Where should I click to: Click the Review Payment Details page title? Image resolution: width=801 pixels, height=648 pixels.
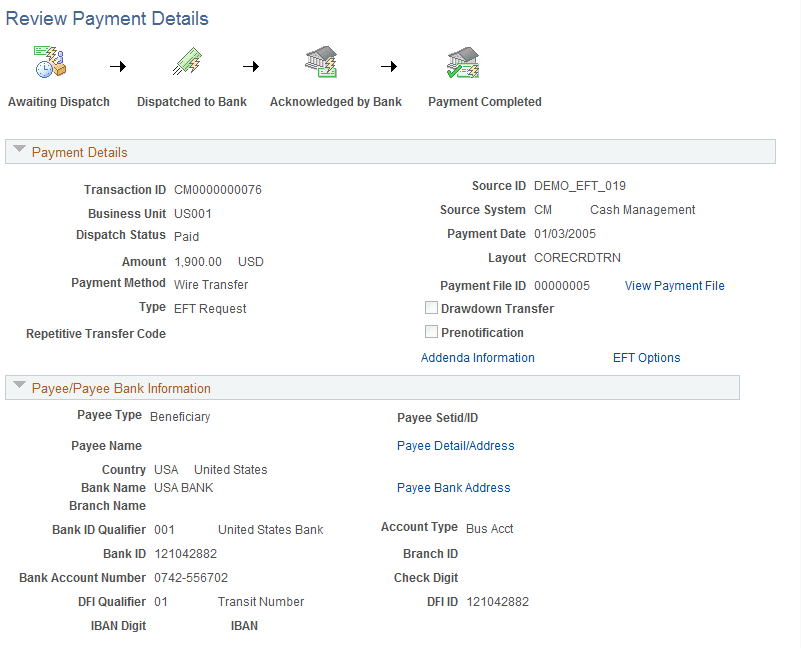107,18
